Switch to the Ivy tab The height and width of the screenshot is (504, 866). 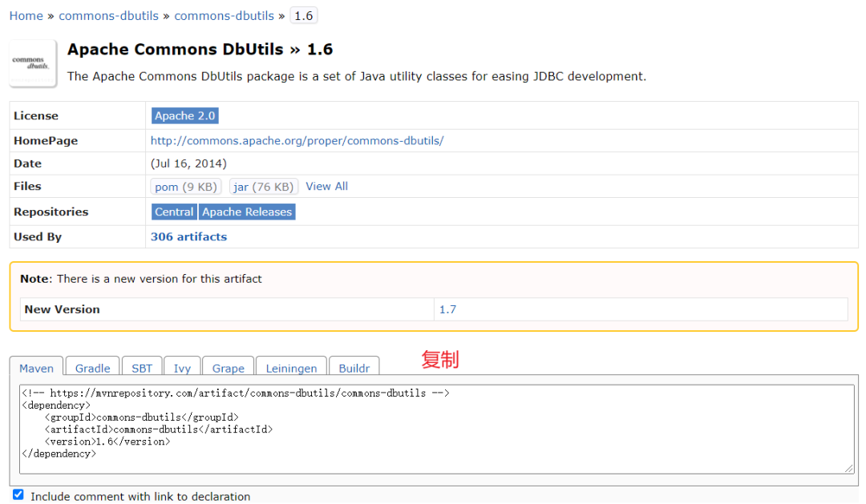(x=182, y=367)
